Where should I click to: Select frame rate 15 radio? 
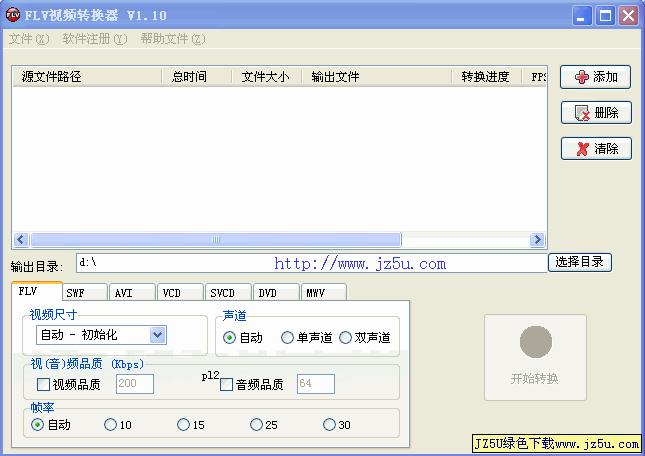(x=183, y=424)
